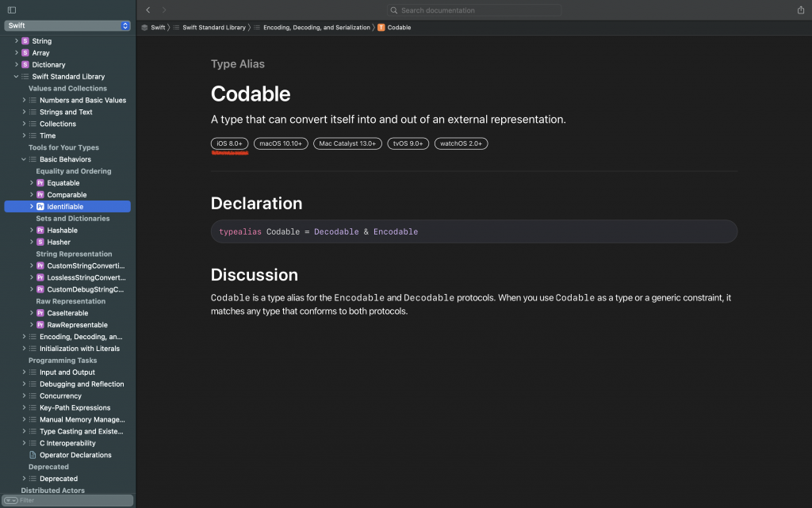Click the Equatable protocol icon
Screen dimensions: 812x508
40,183
